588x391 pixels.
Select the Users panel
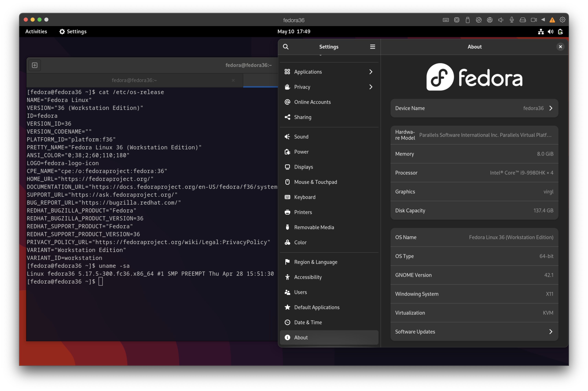329,292
